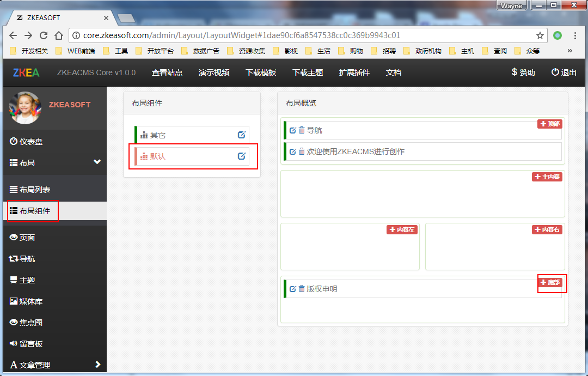The width and height of the screenshot is (588, 376).
Task: Open 文档 in top navigation
Action: pyautogui.click(x=394, y=72)
